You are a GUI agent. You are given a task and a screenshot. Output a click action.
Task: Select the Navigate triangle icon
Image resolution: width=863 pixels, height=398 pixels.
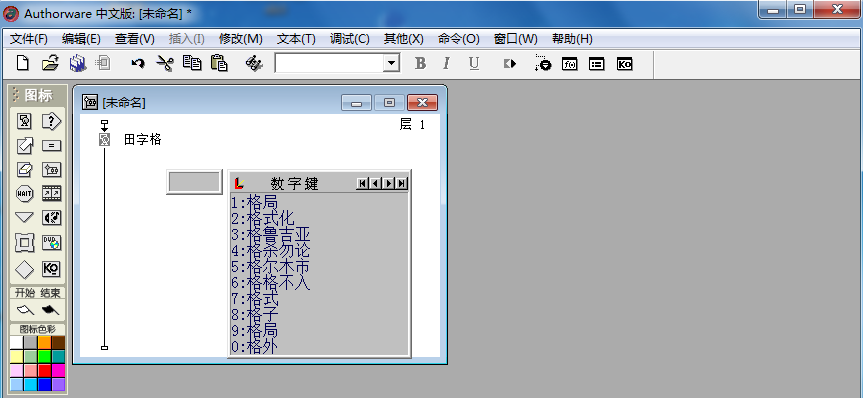(x=24, y=218)
